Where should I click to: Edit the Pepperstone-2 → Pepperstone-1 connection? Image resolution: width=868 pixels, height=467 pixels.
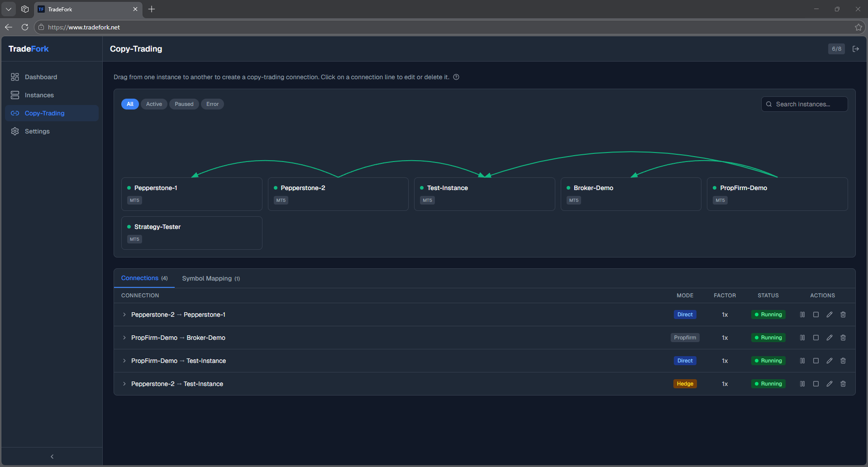(830, 315)
